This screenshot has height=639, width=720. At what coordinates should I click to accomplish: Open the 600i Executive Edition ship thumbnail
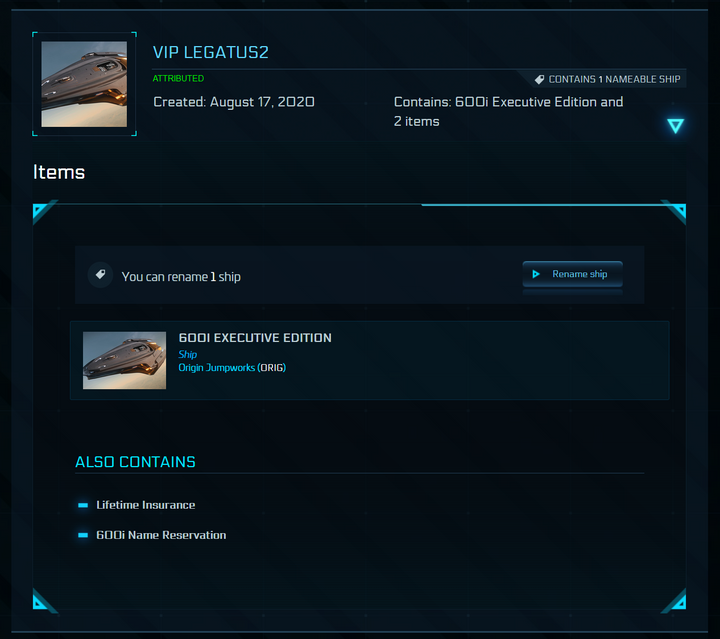point(124,360)
